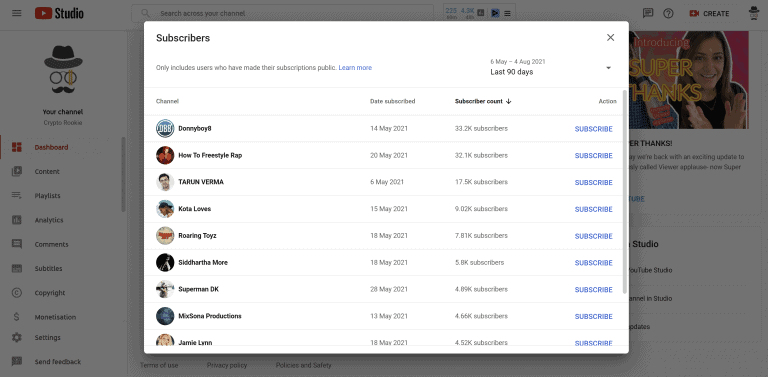
Task: Click the Search across your channel field
Action: [282, 13]
